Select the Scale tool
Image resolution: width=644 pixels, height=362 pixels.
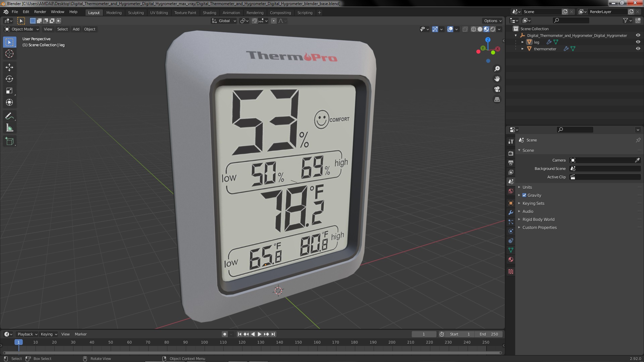coord(9,91)
